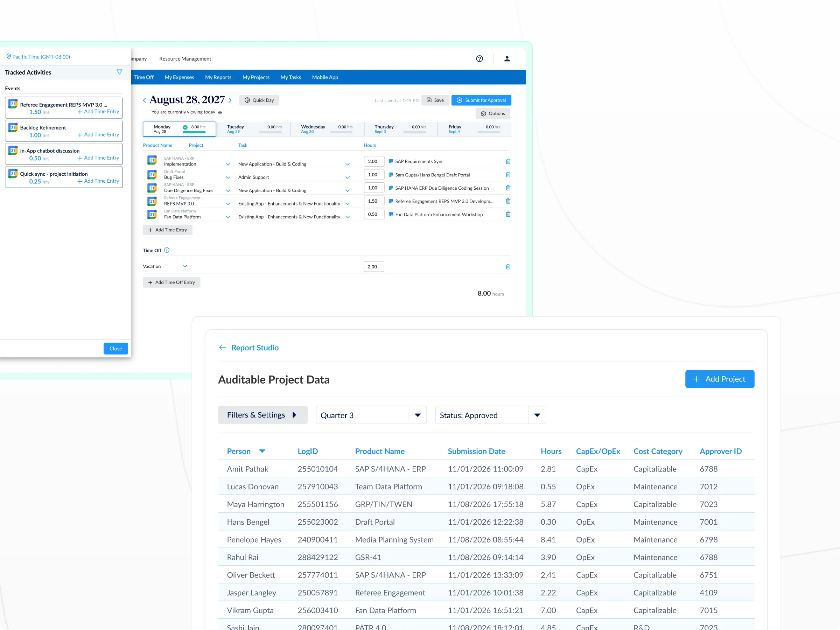The height and width of the screenshot is (630, 840).
Task: Click the Admin Support hours input field
Action: (x=374, y=175)
